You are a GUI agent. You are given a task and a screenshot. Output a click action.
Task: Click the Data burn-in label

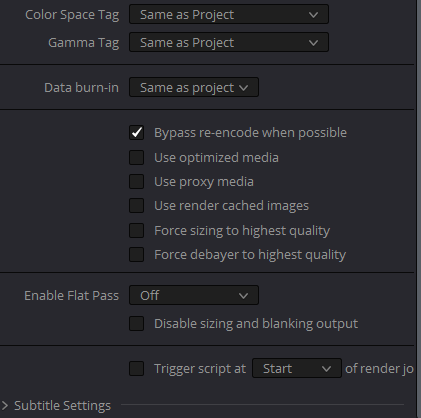click(81, 88)
